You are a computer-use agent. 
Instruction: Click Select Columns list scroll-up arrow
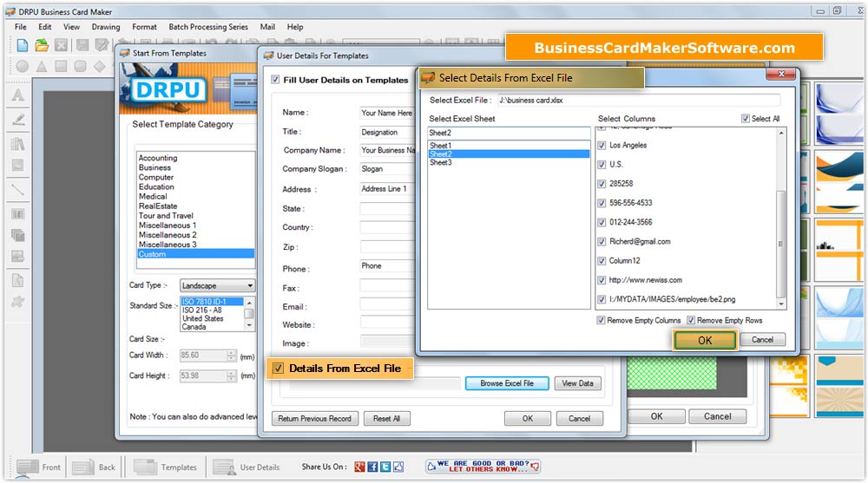click(x=781, y=134)
